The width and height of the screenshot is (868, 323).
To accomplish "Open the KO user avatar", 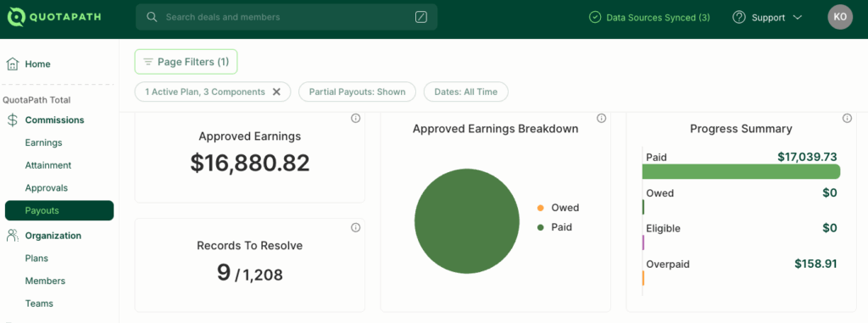I will [840, 17].
